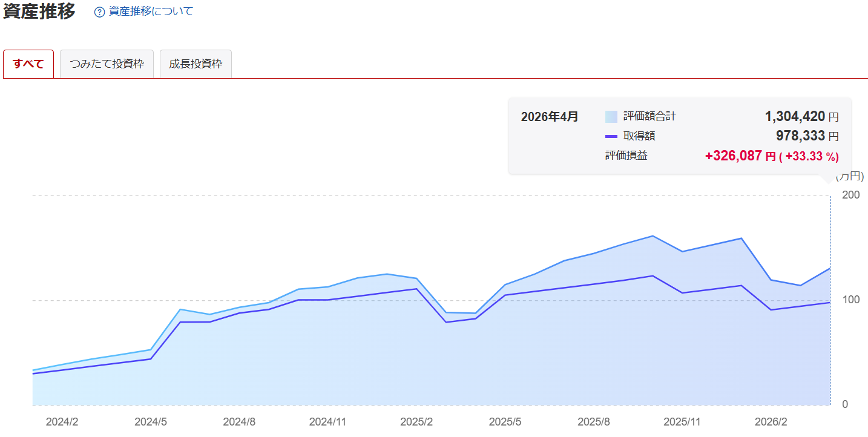868x437 pixels.
Task: Click the 978,333 円 acquisition amount
Action: [807, 136]
